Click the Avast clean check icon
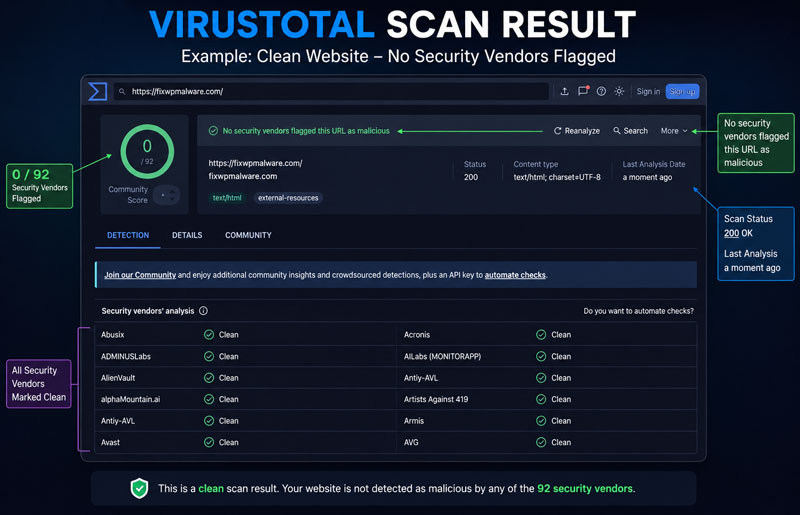 [x=209, y=442]
